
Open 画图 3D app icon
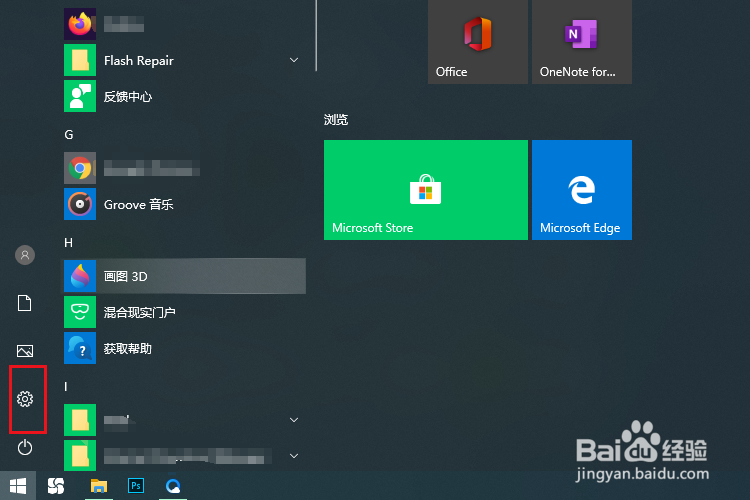click(x=80, y=276)
